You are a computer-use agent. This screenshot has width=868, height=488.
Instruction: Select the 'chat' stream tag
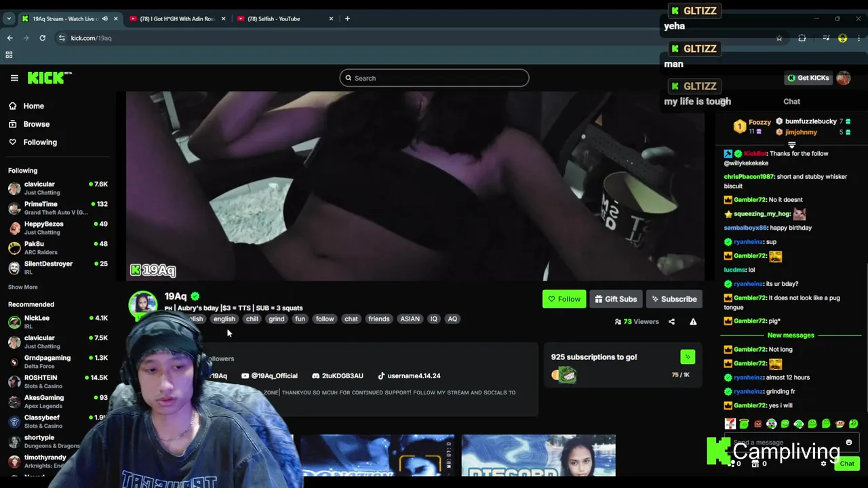coord(351,319)
